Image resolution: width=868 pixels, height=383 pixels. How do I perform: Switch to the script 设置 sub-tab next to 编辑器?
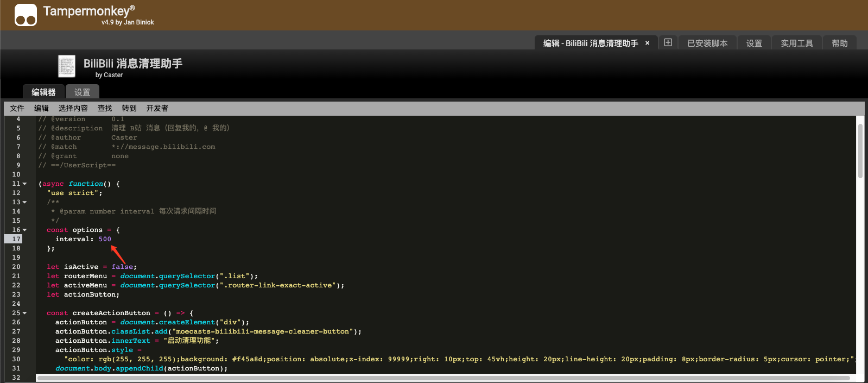point(83,92)
